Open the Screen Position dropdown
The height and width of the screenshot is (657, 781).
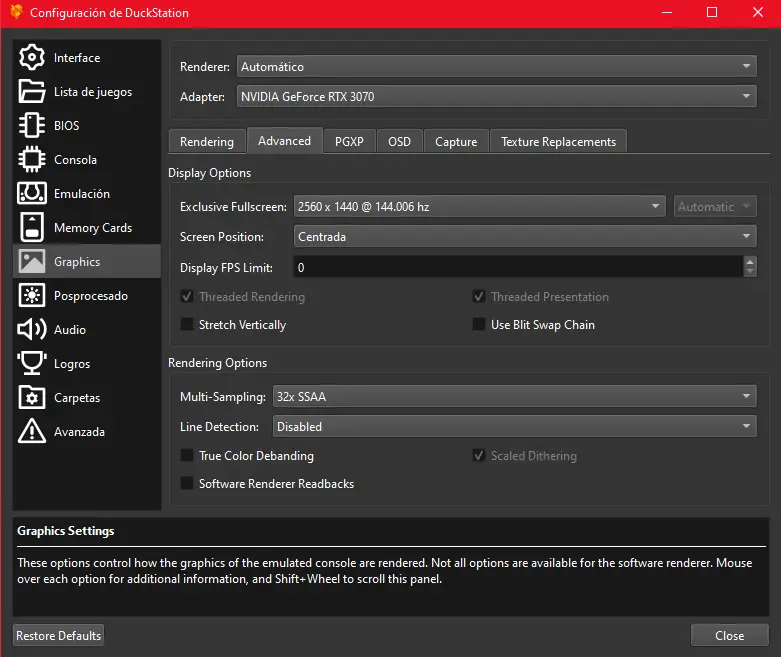pyautogui.click(x=525, y=236)
